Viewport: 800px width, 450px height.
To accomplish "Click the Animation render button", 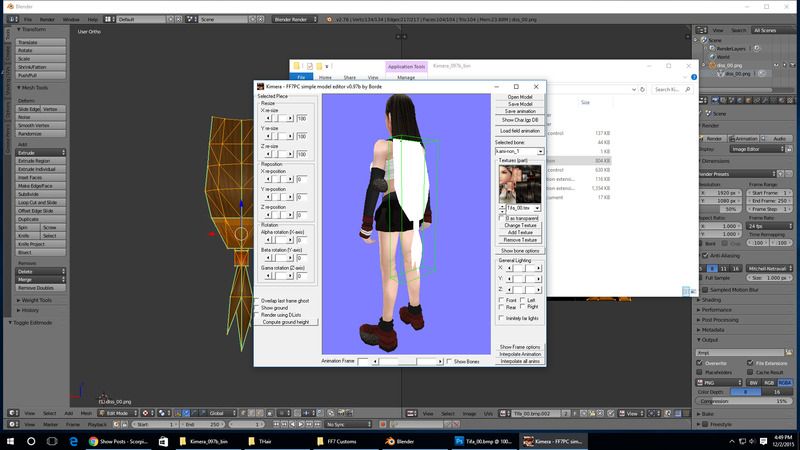I will (x=745, y=139).
